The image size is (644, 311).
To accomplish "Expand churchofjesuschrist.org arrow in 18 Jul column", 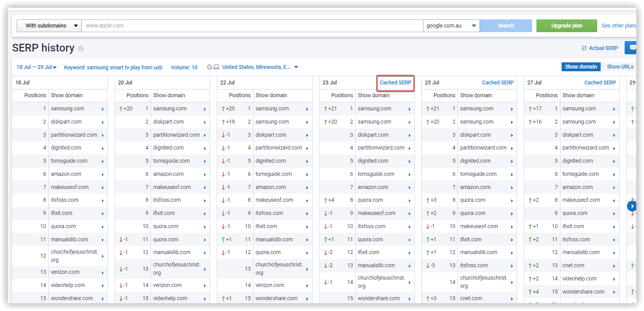I will click(103, 256).
